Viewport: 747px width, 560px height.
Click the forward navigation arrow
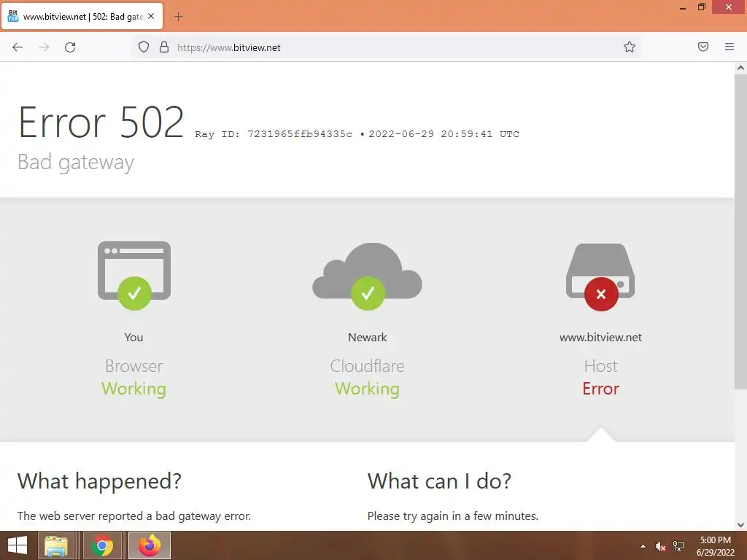[44, 47]
